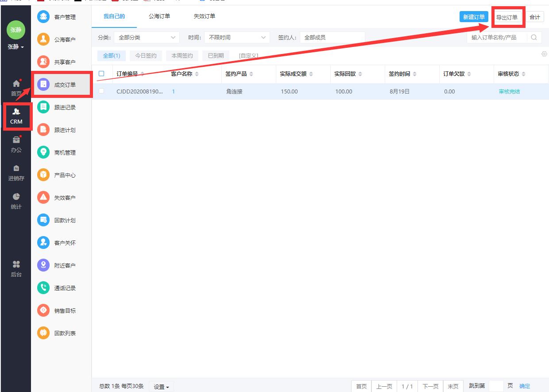Open 回款计划 sidebar icon

coord(43,220)
